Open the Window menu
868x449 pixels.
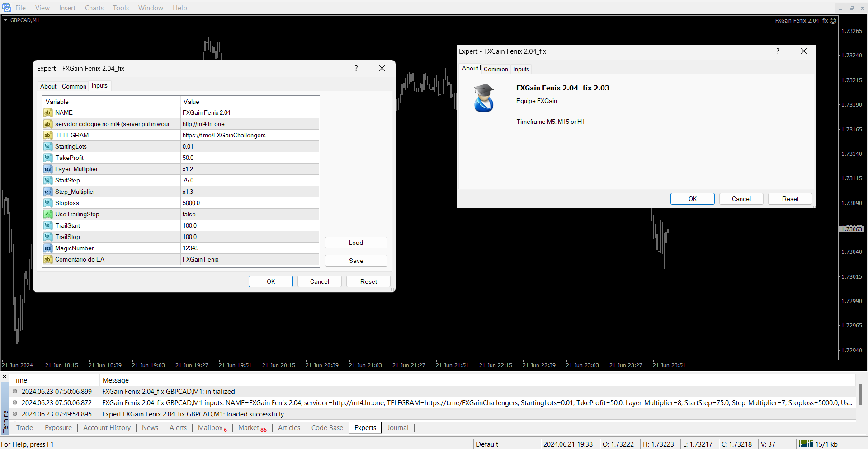coord(151,8)
